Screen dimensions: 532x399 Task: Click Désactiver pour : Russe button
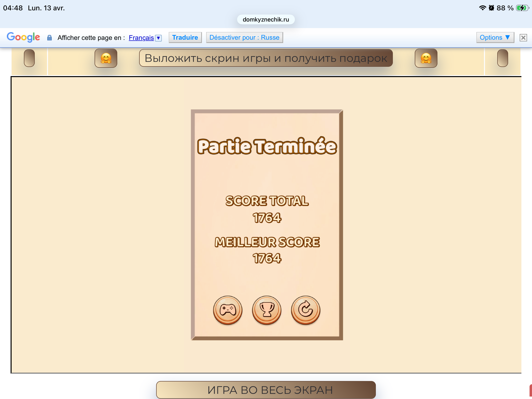click(244, 37)
